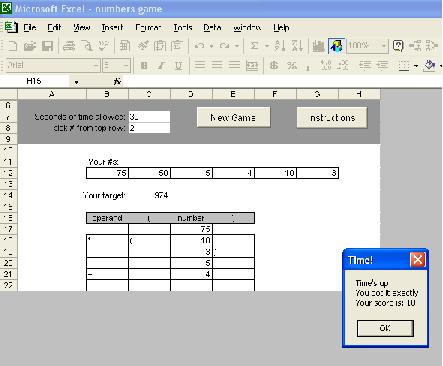
Task: Click Increase Indent icon
Action: 382,65
